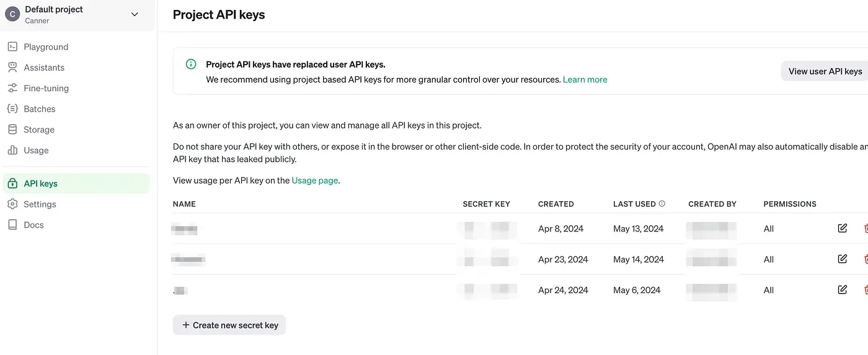Click the Storage database icon
The height and width of the screenshot is (355, 868).
click(x=12, y=130)
